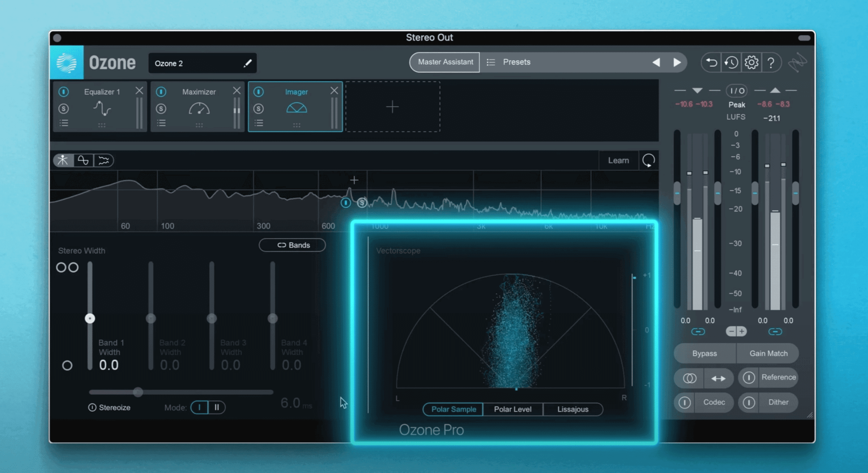Go to previous preset arrow
The height and width of the screenshot is (473, 868).
656,62
